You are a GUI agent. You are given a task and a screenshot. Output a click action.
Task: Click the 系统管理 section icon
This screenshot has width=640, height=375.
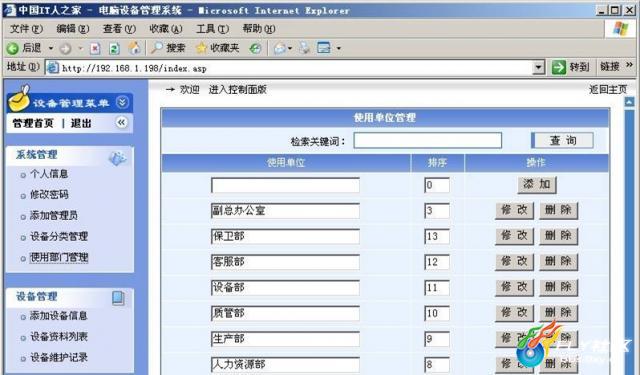118,158
